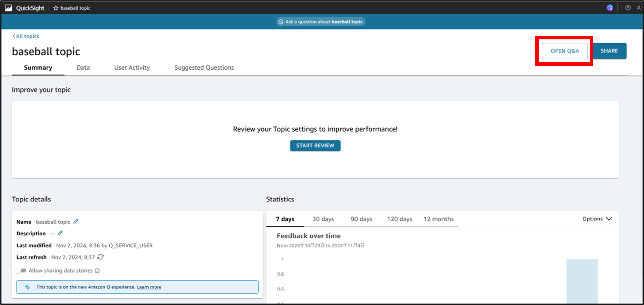Select the 7 days statistics range
Image resolution: width=644 pixels, height=305 pixels.
tap(285, 219)
